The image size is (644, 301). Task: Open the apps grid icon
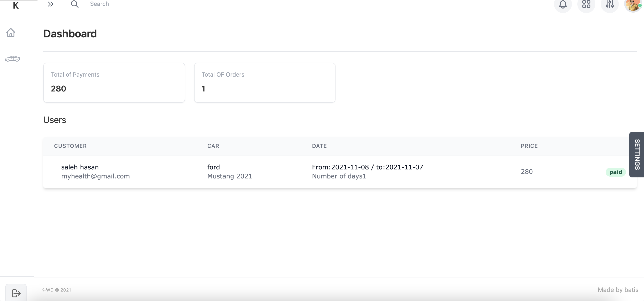point(586,4)
